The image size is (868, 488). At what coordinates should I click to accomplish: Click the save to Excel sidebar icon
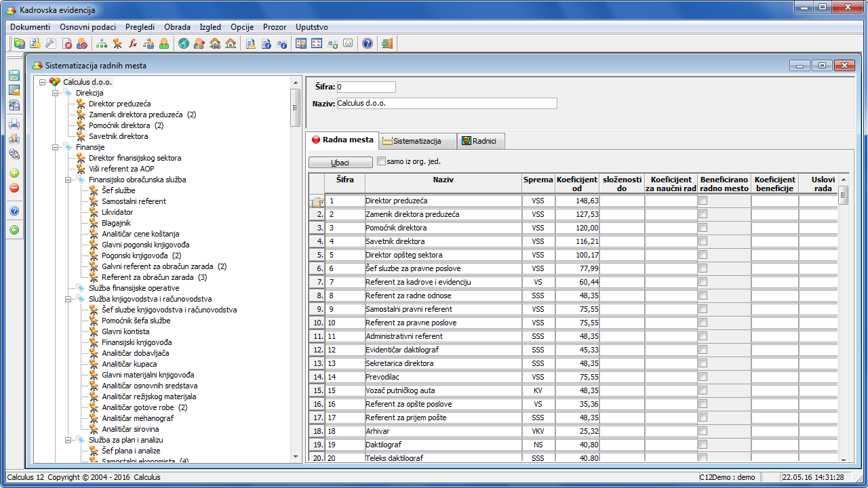point(14,105)
